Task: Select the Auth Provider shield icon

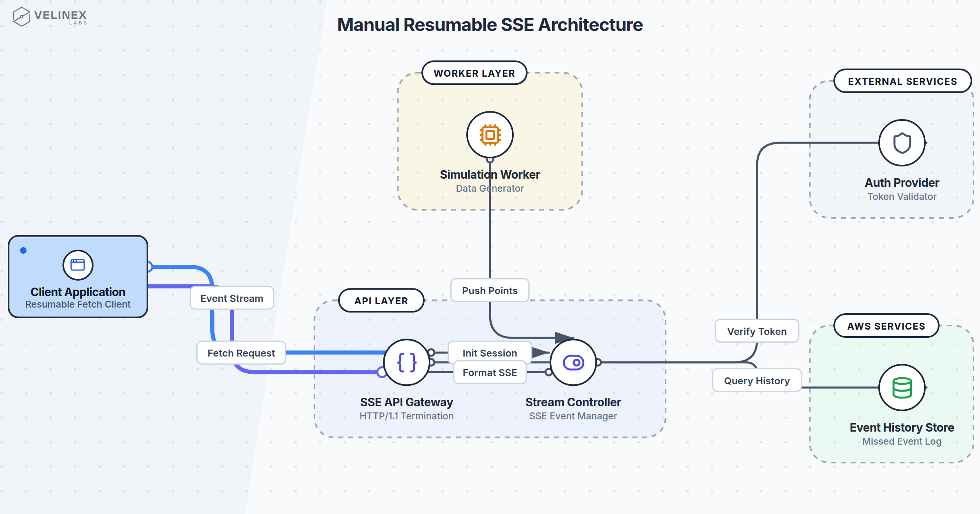Action: (902, 143)
